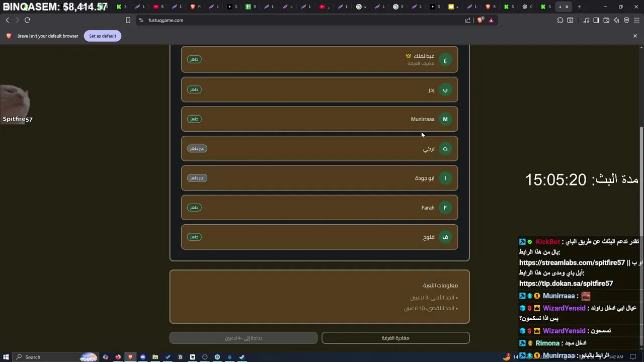The height and width of the screenshot is (362, 644).
Task: Click the taskbar Search box
Action: pyautogui.click(x=55, y=357)
